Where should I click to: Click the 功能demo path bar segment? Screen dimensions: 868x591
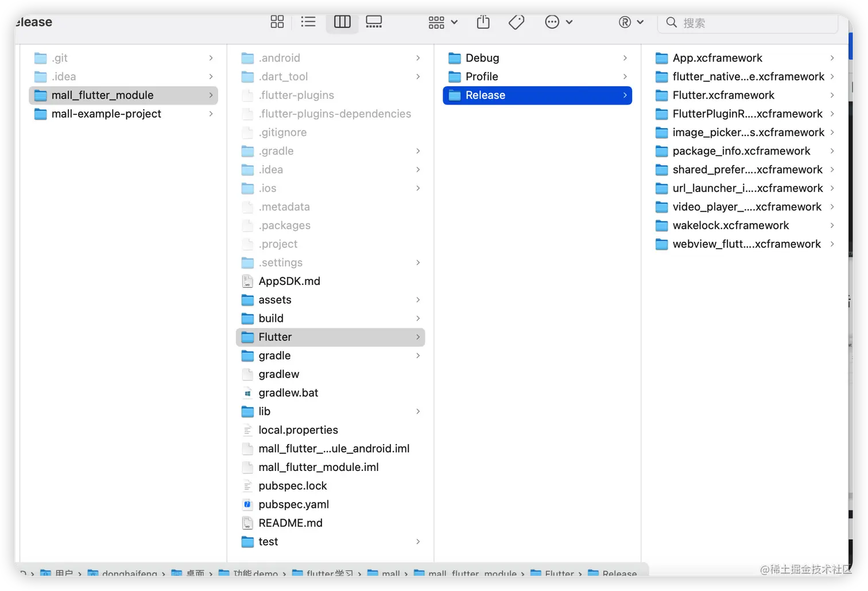249,573
